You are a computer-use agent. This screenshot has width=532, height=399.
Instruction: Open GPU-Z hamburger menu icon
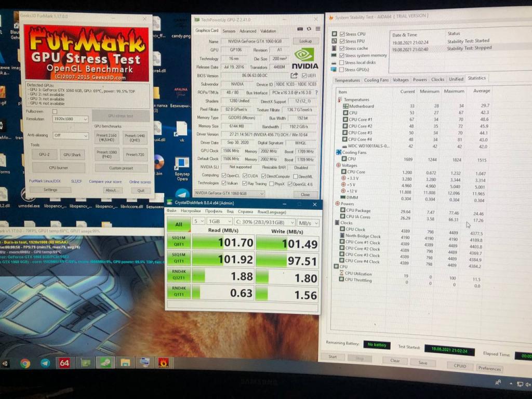(318, 29)
